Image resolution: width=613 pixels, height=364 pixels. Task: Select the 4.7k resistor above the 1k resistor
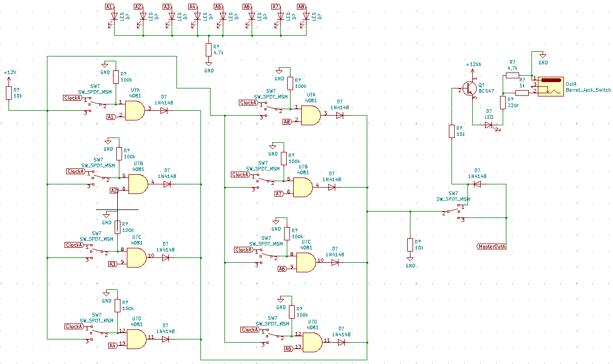click(513, 75)
